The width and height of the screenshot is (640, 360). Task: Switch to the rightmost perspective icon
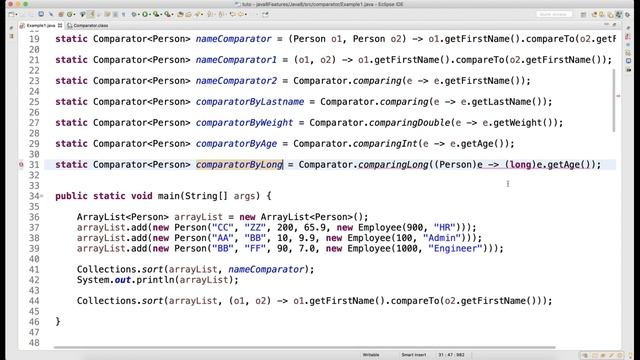[x=628, y=15]
